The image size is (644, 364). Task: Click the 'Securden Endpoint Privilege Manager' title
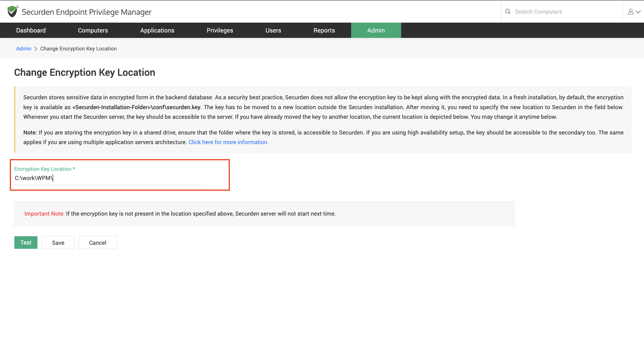tap(87, 12)
